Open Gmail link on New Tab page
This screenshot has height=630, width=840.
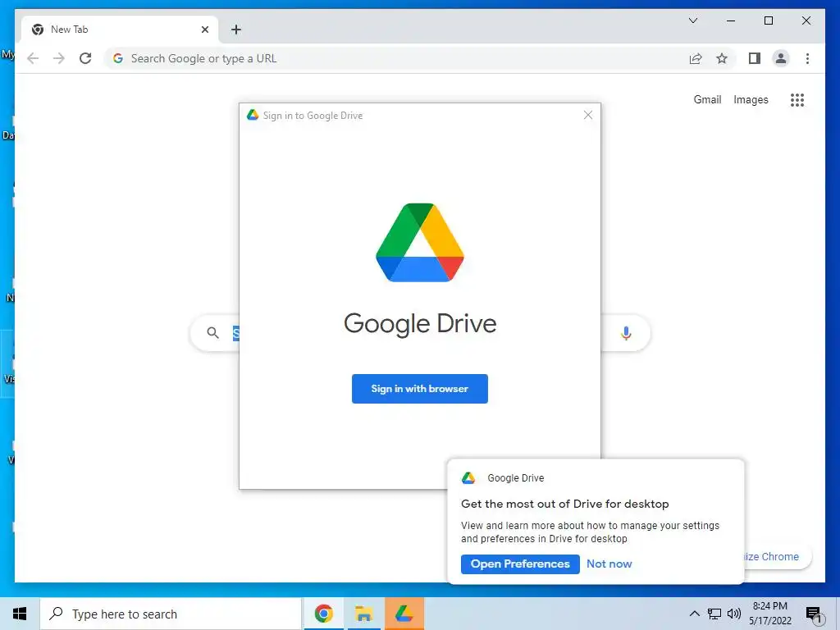point(707,99)
